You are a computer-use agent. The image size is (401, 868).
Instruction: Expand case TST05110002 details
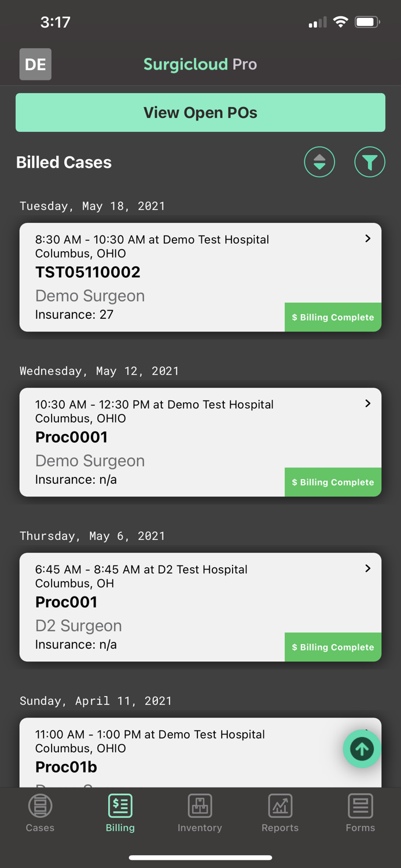(x=367, y=238)
